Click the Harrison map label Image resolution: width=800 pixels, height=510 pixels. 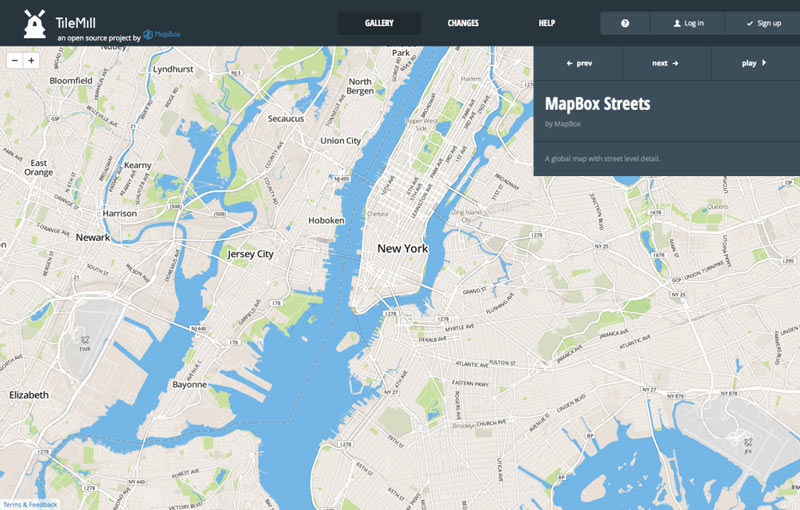119,213
